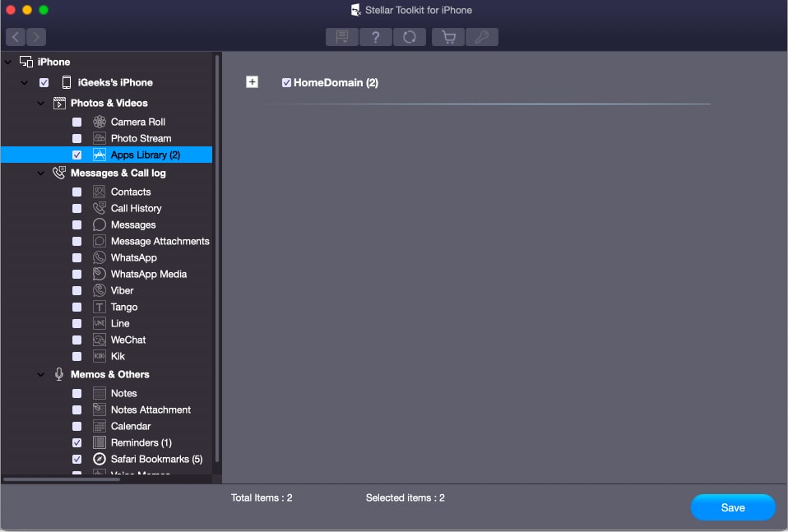788x532 pixels.
Task: Open the shopping cart purchase icon
Action: click(x=448, y=37)
